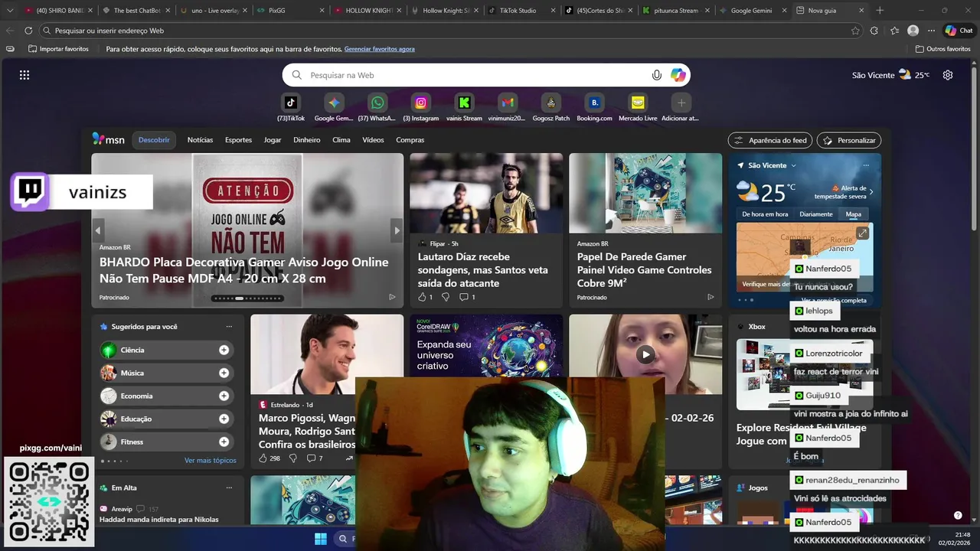Select the De hora em hora weather tab
Image resolution: width=980 pixels, height=551 pixels.
[764, 214]
